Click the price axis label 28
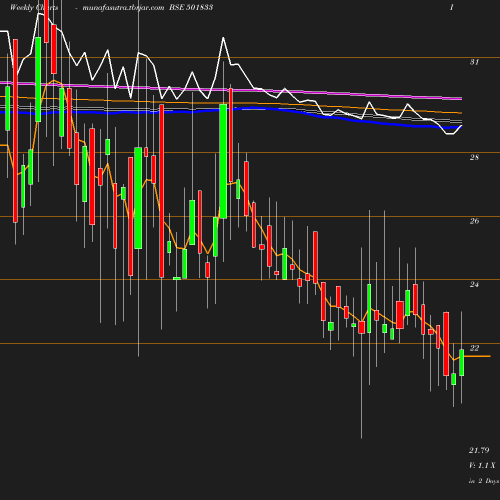This screenshot has width=500, height=500. (474, 157)
